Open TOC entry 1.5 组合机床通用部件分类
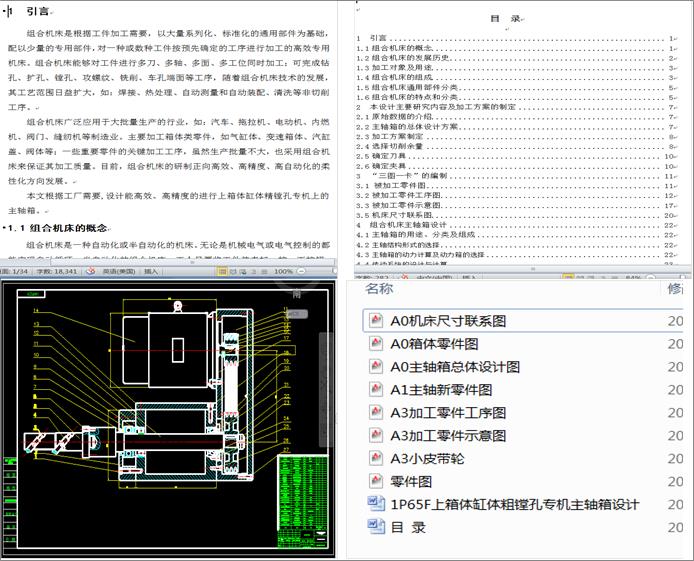The height and width of the screenshot is (561, 694). (x=517, y=88)
